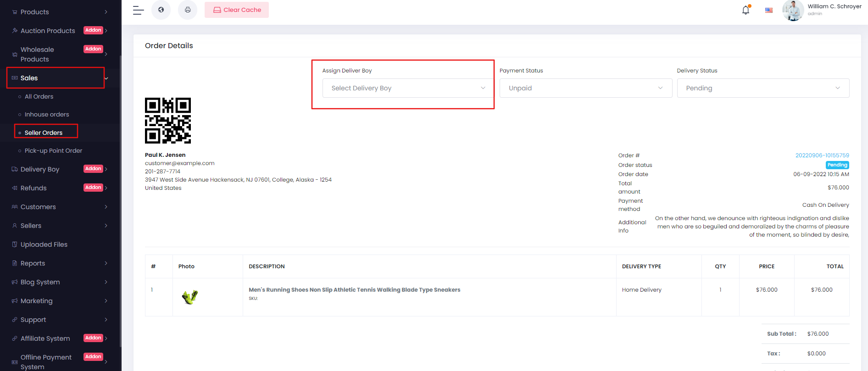Click the Customers people icon
Screen dimensions: 868x371
pos(15,207)
